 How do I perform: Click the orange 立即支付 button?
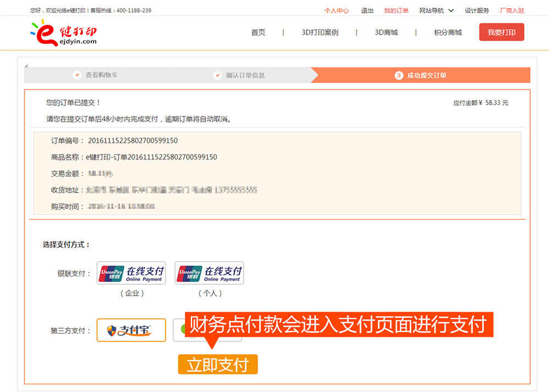(218, 365)
